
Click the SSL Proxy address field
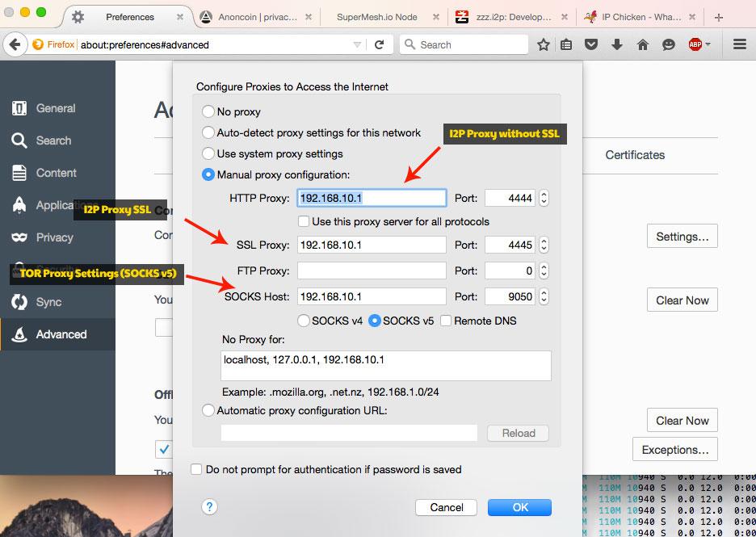pos(372,245)
